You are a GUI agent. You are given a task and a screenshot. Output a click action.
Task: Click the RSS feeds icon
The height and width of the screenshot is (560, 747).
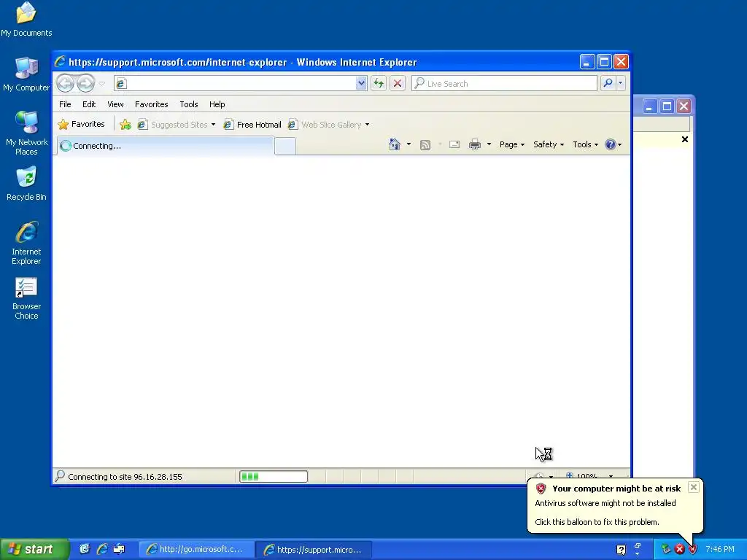coord(425,145)
